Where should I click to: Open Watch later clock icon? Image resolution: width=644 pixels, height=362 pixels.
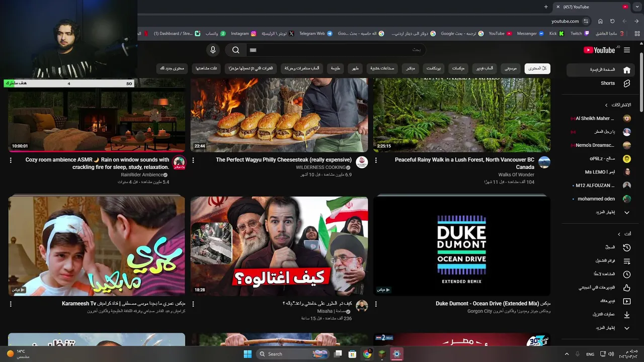pyautogui.click(x=626, y=275)
